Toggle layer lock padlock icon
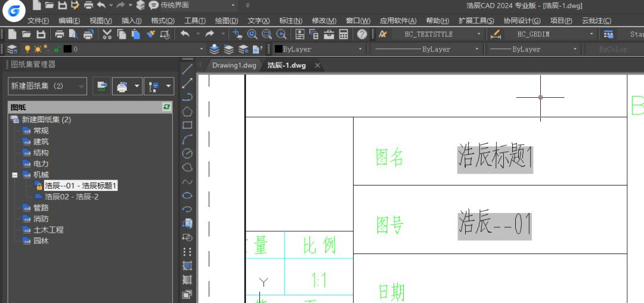The image size is (644, 303). point(57,50)
